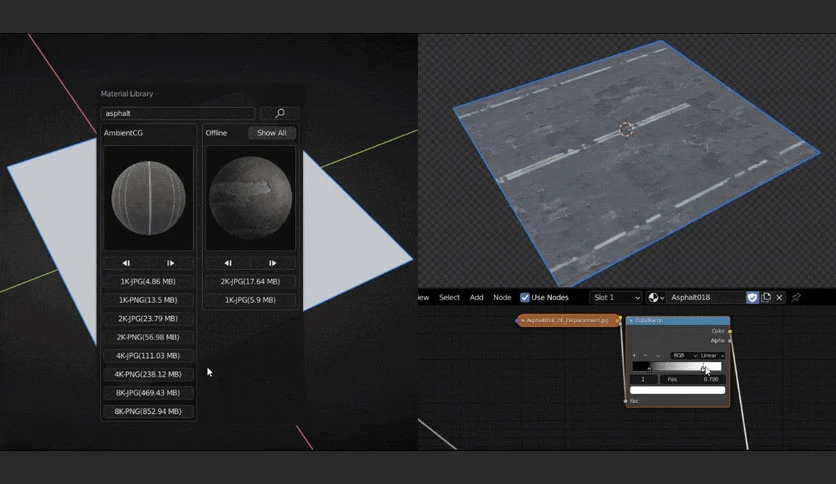Viewport: 836px width, 484px height.
Task: Select the 2K-JPG(23.79 MB) download
Action: [148, 319]
